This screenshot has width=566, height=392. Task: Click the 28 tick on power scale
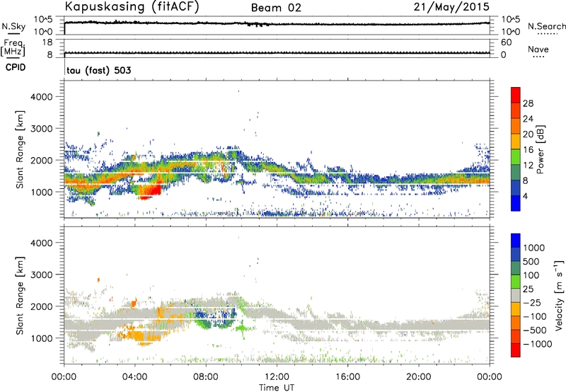(528, 103)
